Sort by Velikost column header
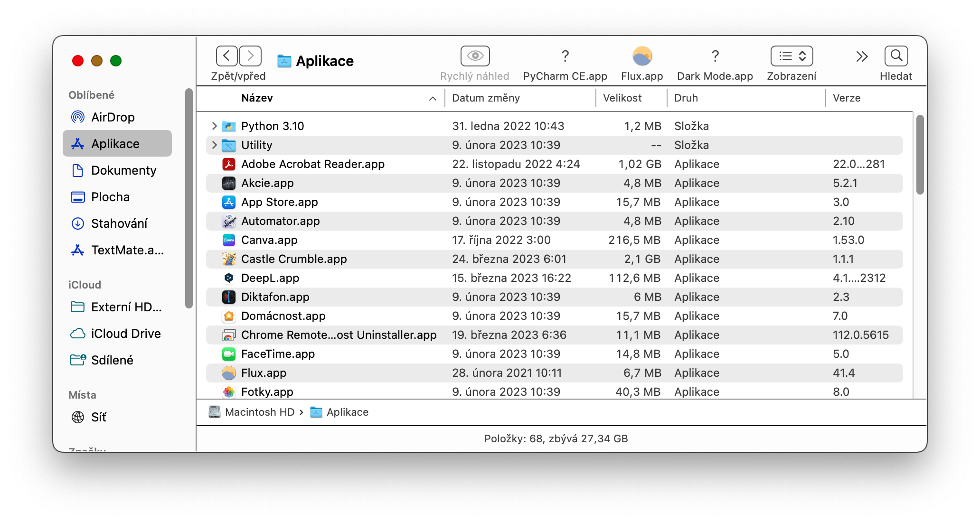The height and width of the screenshot is (522, 980). [x=622, y=98]
